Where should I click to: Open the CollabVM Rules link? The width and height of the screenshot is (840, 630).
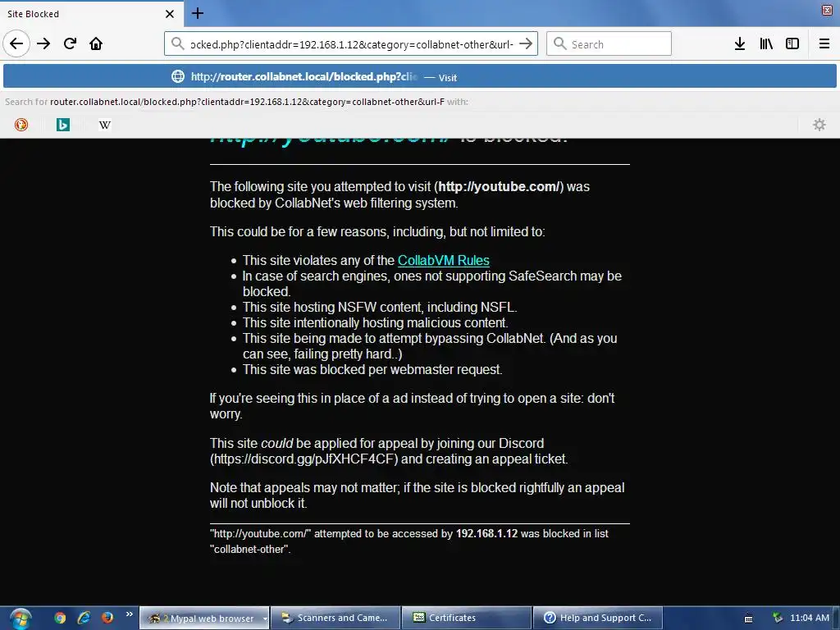(x=443, y=260)
